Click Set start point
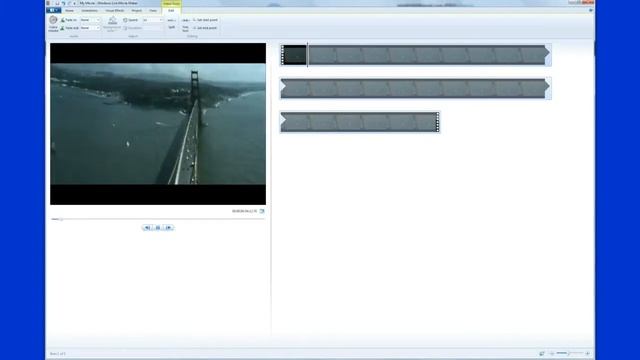Image resolution: width=640 pixels, height=360 pixels. 205,20
